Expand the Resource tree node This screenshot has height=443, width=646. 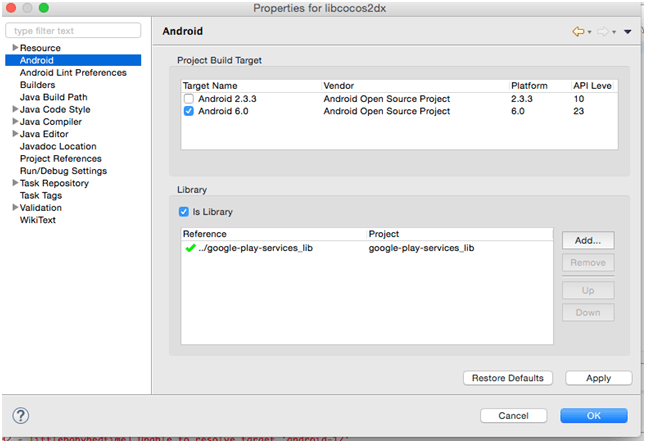(x=15, y=48)
